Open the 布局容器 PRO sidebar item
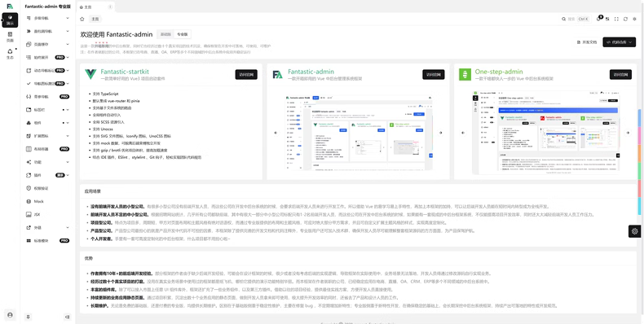The height and width of the screenshot is (324, 644). click(x=47, y=149)
